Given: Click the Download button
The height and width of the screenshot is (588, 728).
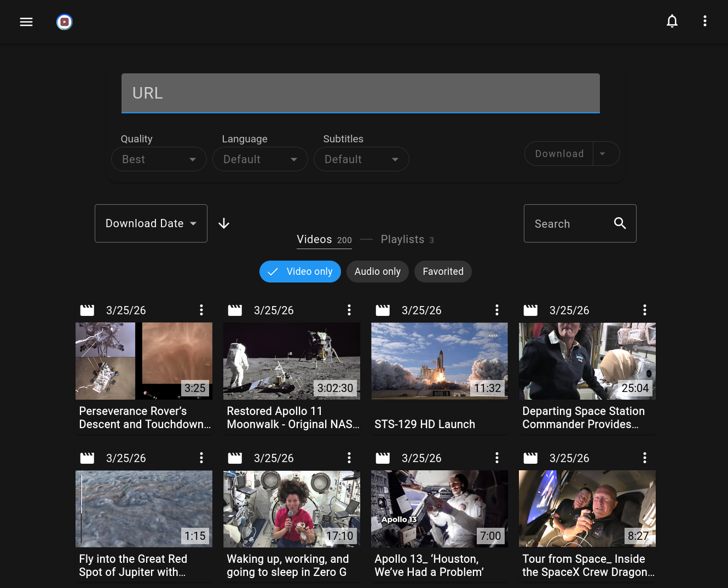Looking at the screenshot, I should (559, 154).
